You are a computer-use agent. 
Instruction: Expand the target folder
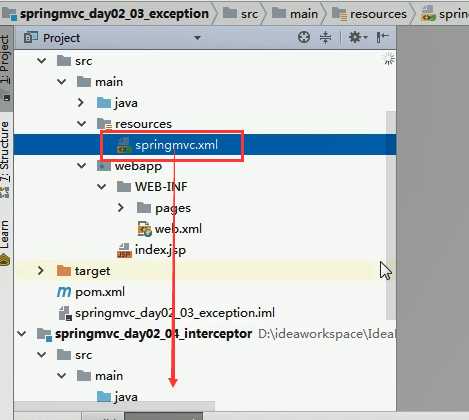[x=41, y=271]
